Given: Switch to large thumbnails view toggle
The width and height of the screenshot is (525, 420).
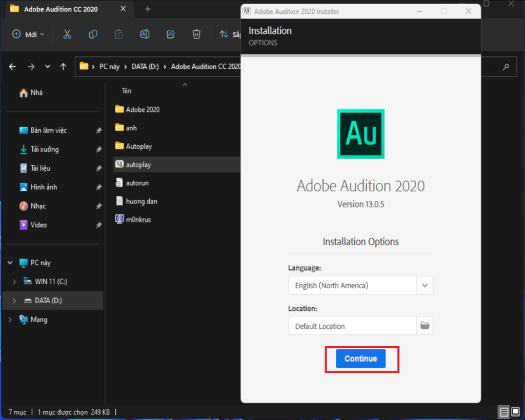Looking at the screenshot, I should [515, 411].
